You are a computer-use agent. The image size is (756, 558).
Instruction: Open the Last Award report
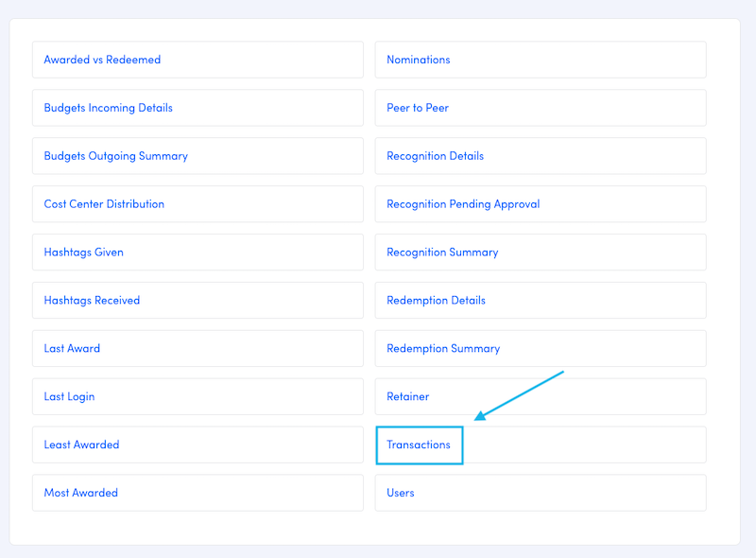tap(72, 348)
